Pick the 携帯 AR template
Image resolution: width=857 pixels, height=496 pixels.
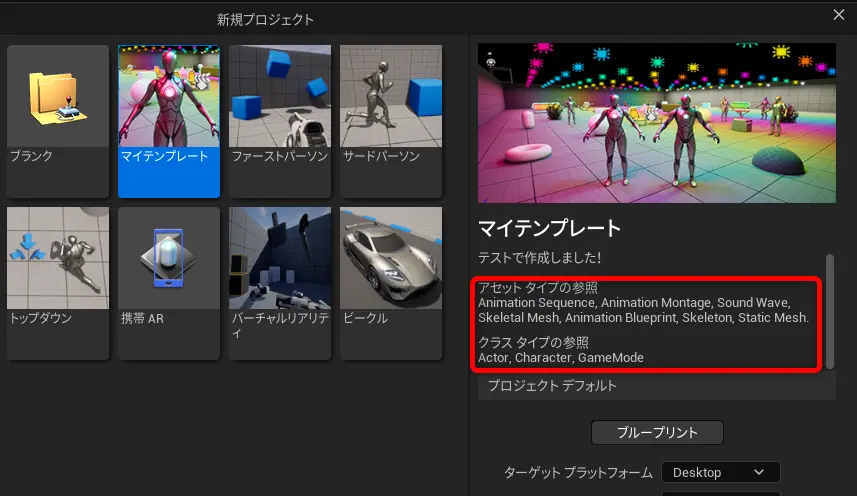point(169,283)
